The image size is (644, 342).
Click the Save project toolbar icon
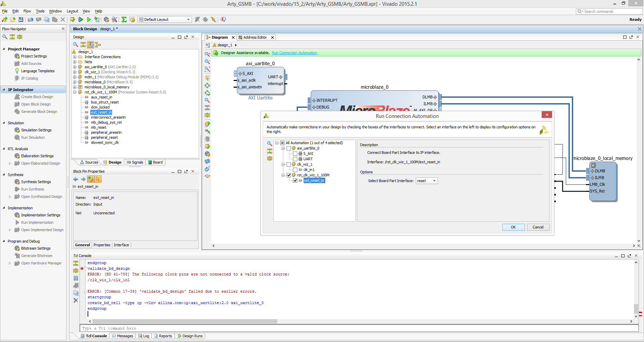pyautogui.click(x=21, y=19)
